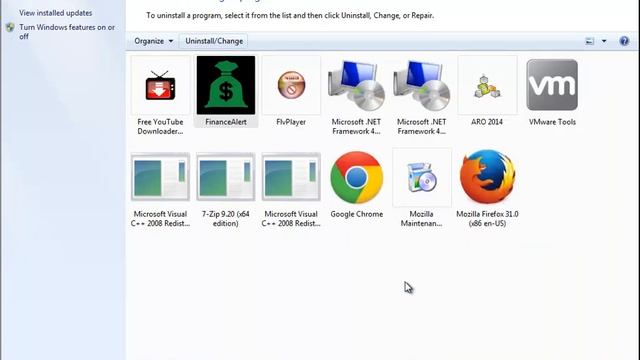
Task: Click the shield icon beside Windows features
Action: 10,28
